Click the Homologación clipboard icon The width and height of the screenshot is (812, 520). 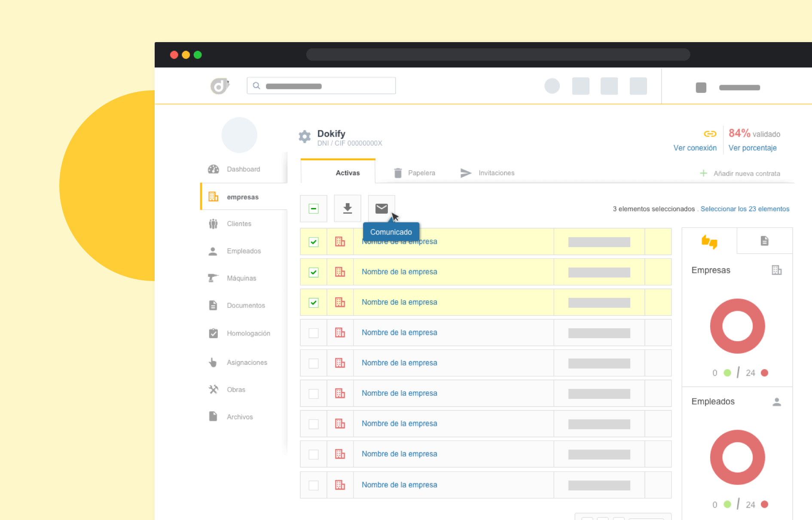213,333
